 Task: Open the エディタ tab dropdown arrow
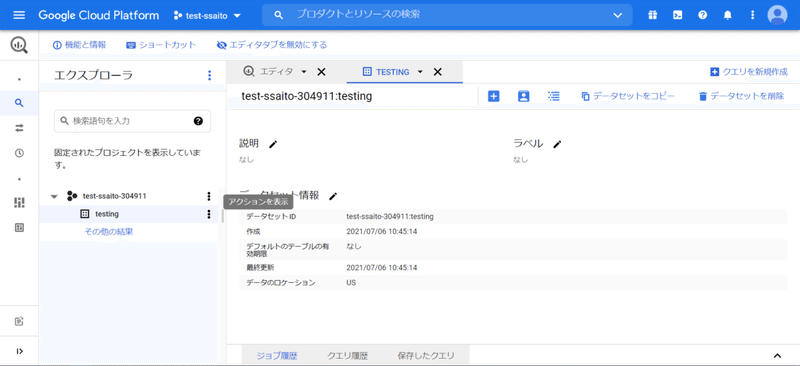304,72
